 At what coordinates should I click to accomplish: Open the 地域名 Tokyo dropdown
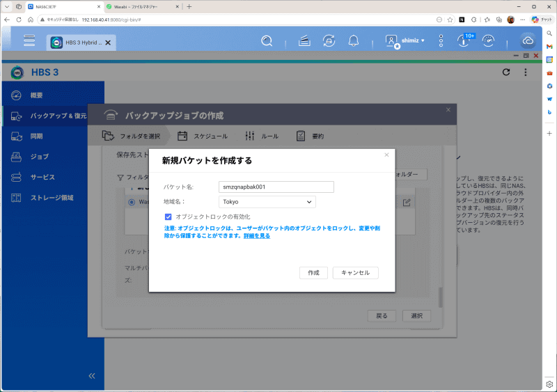click(x=267, y=202)
